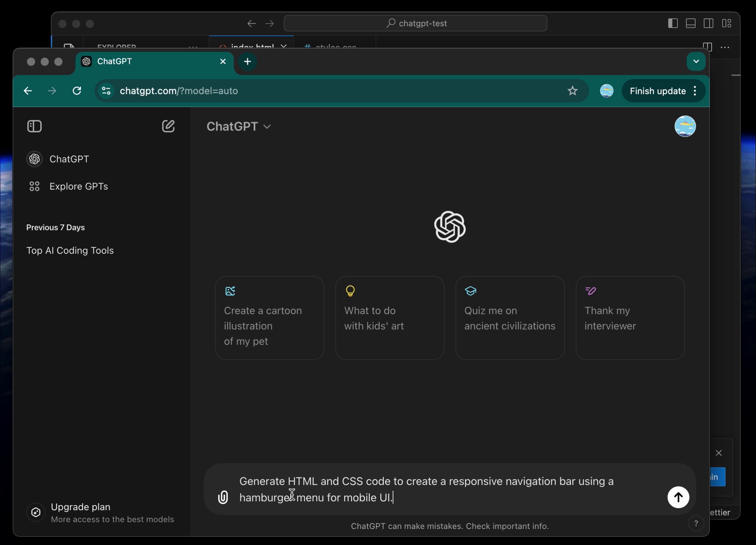Choose Quiz me on ancient civilizations
The width and height of the screenshot is (756, 545).
510,318
